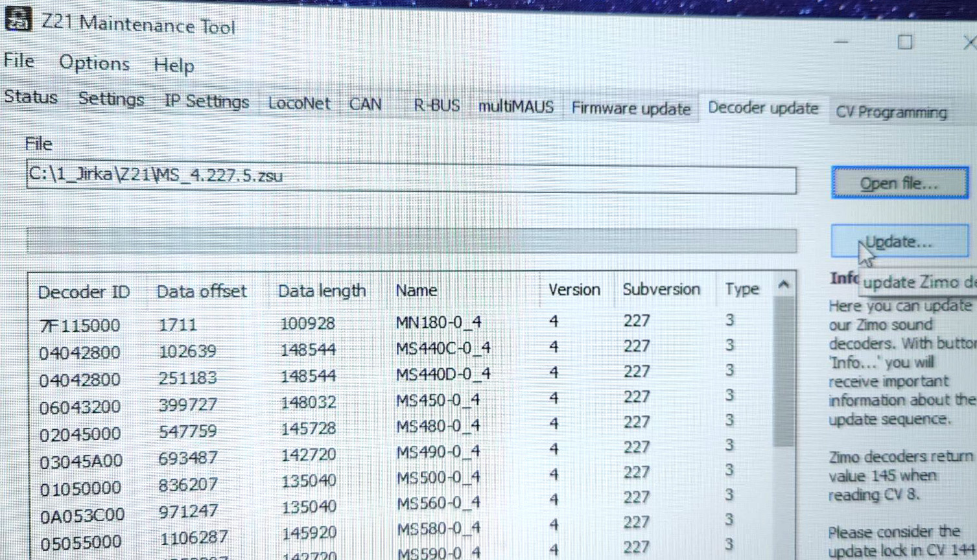Switch to the CAN tab

click(365, 104)
